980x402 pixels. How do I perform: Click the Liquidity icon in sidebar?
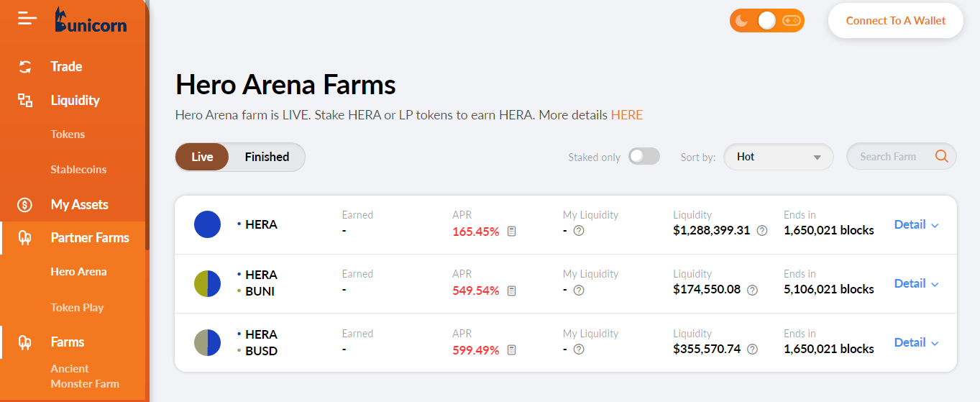[x=25, y=101]
